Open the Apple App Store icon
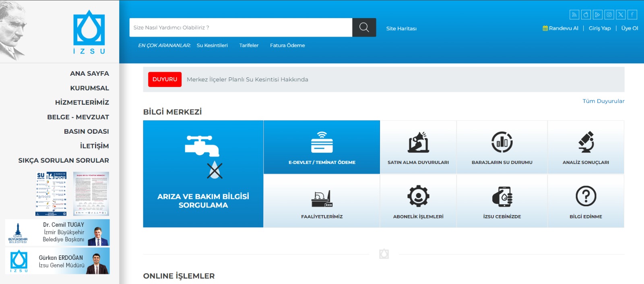 [586, 15]
